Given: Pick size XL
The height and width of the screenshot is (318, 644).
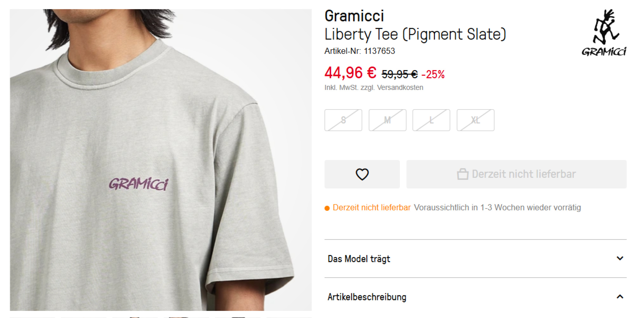Looking at the screenshot, I should point(476,120).
